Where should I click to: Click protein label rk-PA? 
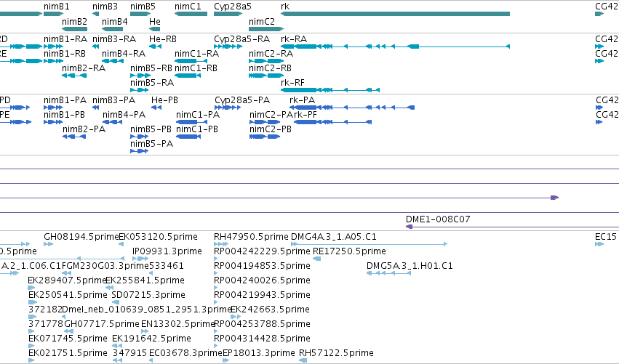[303, 100]
